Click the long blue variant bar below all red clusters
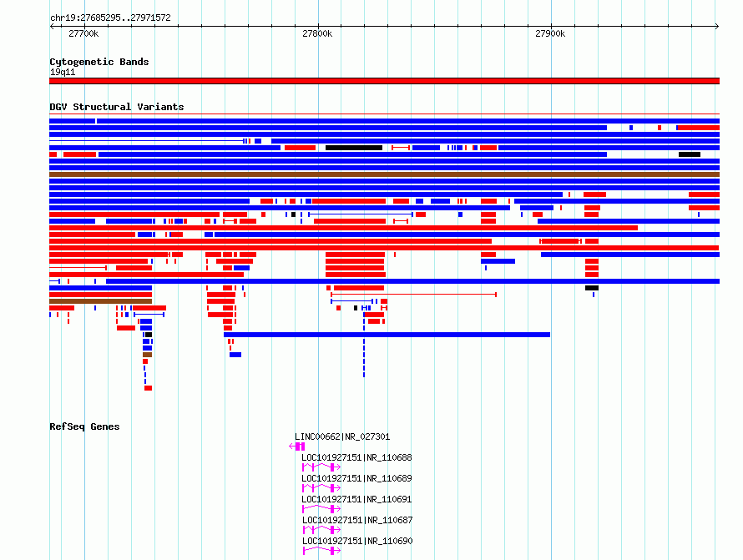This screenshot has height=560, width=743. pyautogui.click(x=387, y=335)
